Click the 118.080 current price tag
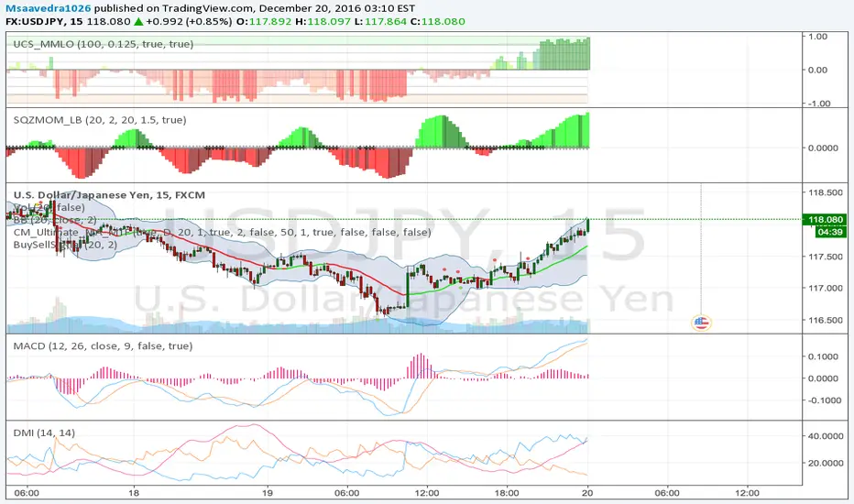Viewport: 854px width, 504px height. [825, 220]
